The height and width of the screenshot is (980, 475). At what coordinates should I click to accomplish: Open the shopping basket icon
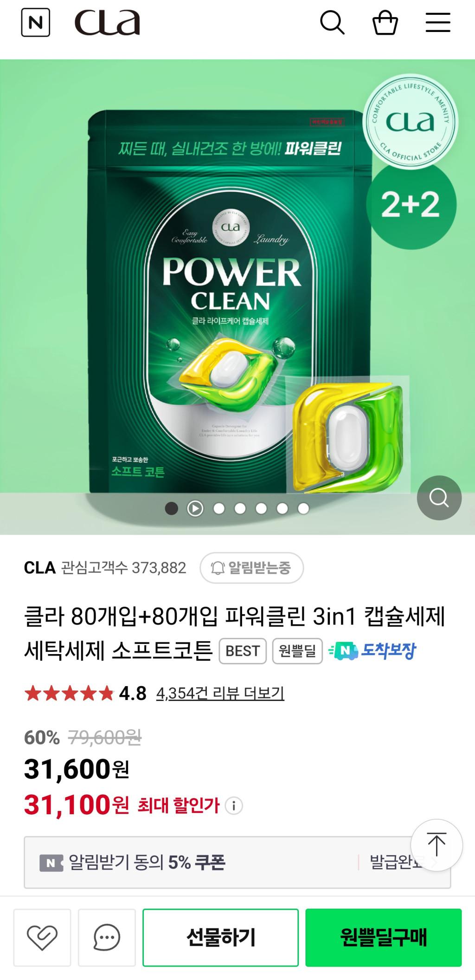(385, 22)
